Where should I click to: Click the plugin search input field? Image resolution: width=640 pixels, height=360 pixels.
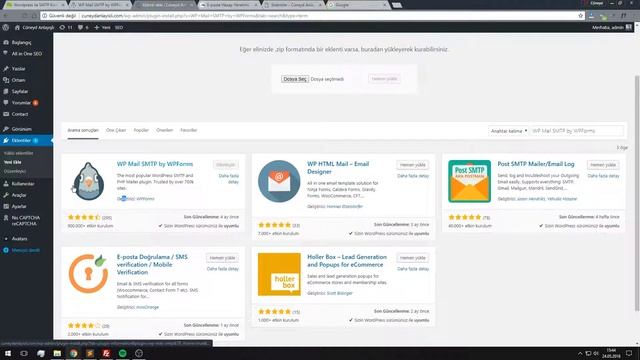(577, 131)
